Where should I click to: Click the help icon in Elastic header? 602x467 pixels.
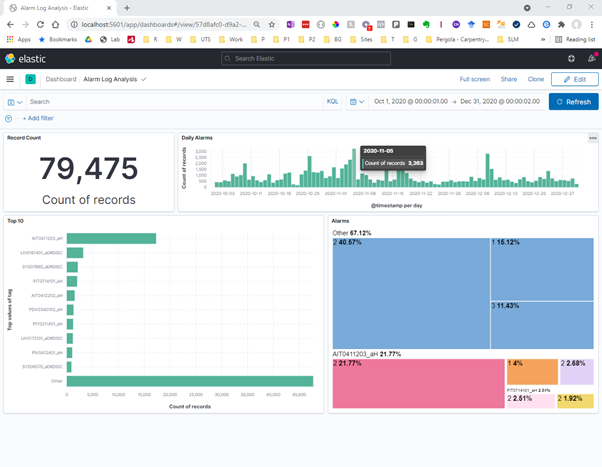[571, 59]
